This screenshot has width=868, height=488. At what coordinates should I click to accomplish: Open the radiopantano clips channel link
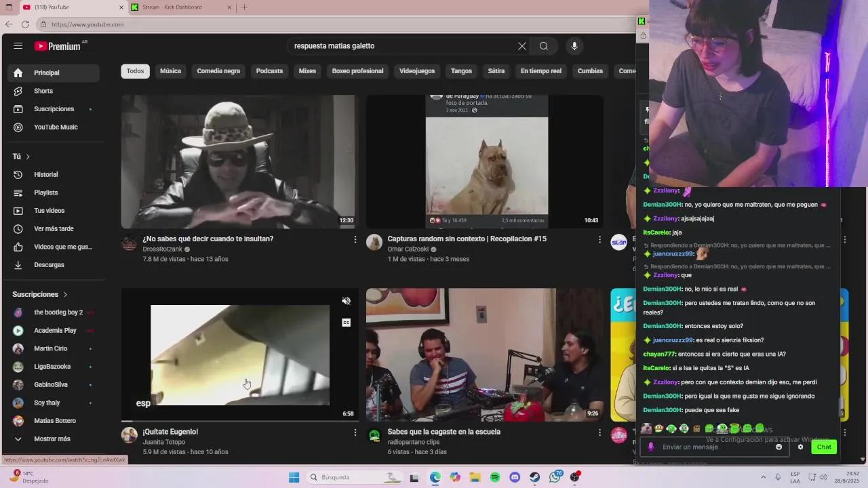(x=414, y=442)
